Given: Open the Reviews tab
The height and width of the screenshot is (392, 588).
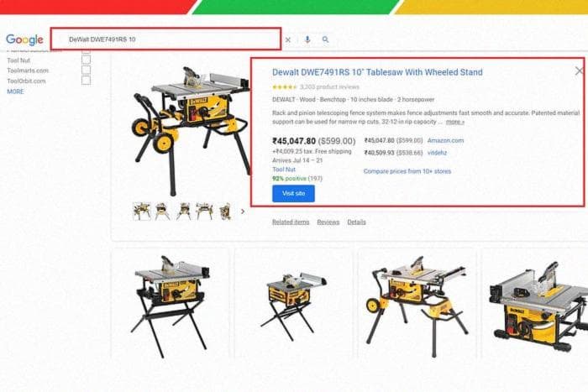Looking at the screenshot, I should tap(328, 222).
